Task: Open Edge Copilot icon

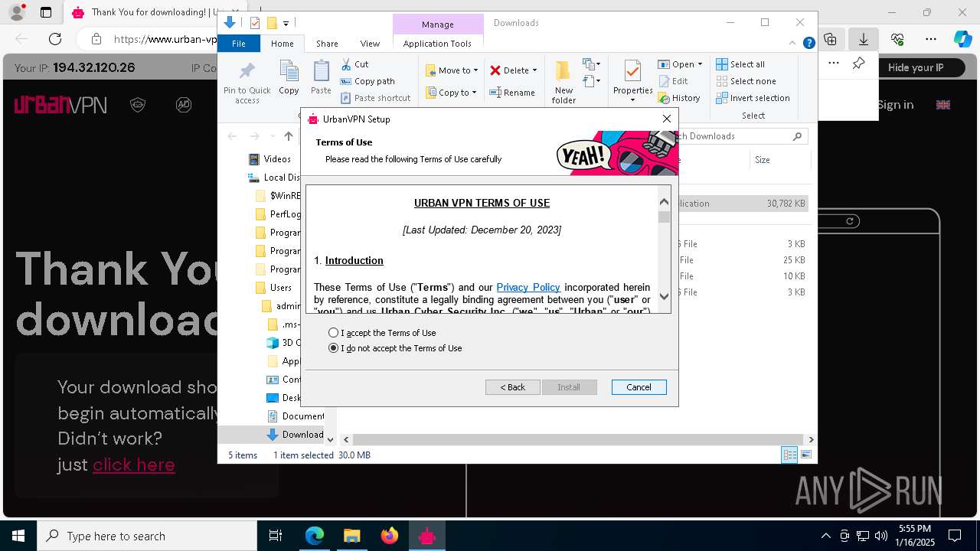Action: click(x=962, y=39)
